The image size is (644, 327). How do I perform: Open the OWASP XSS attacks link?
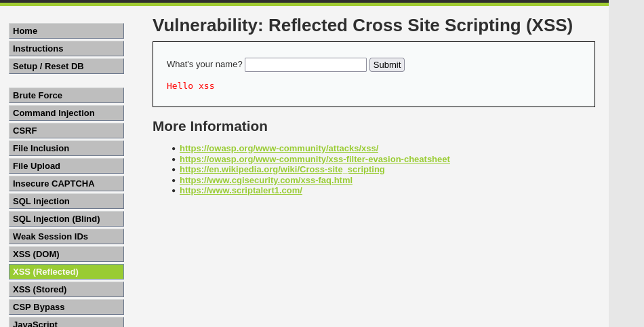(x=279, y=149)
